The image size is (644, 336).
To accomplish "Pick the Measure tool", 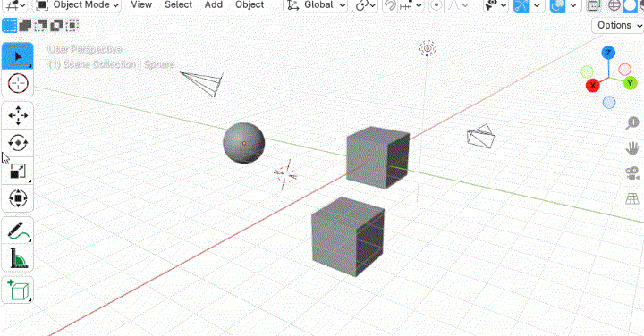I will tap(18, 258).
